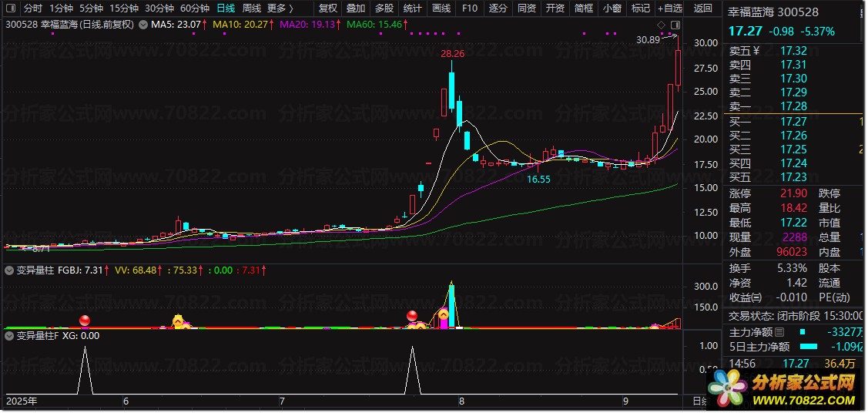
Task: Select the 买一 price 17.27
Action: tap(793, 122)
